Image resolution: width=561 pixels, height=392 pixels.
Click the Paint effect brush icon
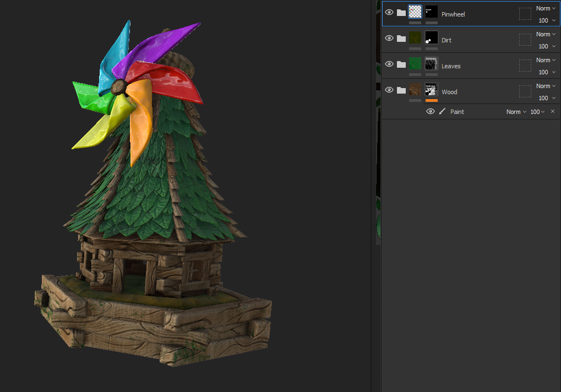point(442,112)
